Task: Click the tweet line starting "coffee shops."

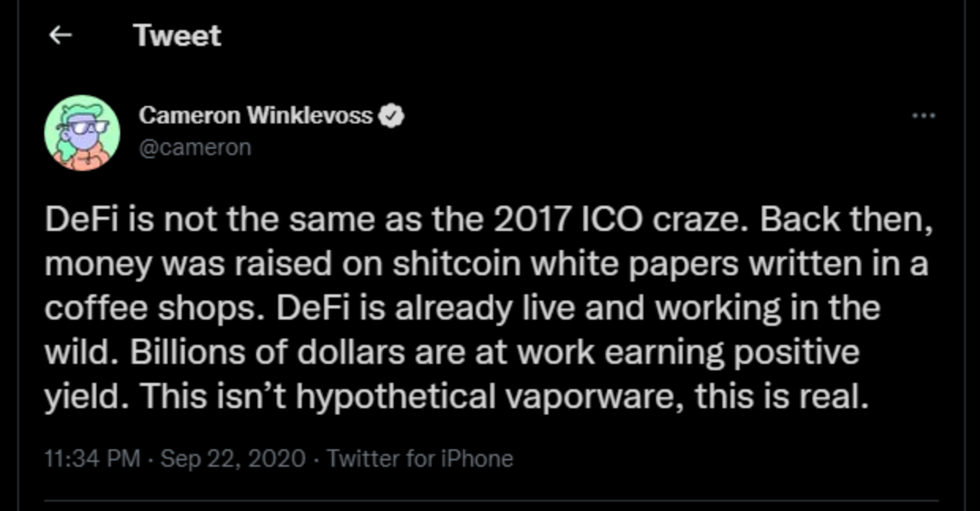Action: pos(462,308)
